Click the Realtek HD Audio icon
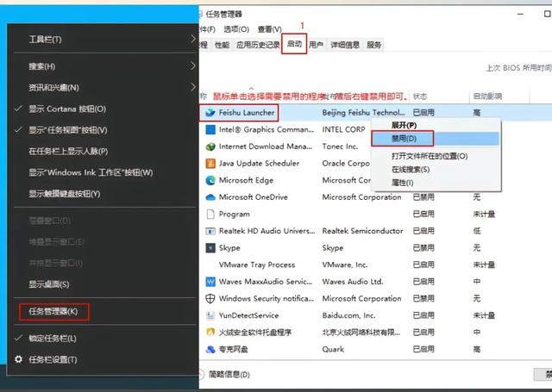552x392 pixels. 210,231
